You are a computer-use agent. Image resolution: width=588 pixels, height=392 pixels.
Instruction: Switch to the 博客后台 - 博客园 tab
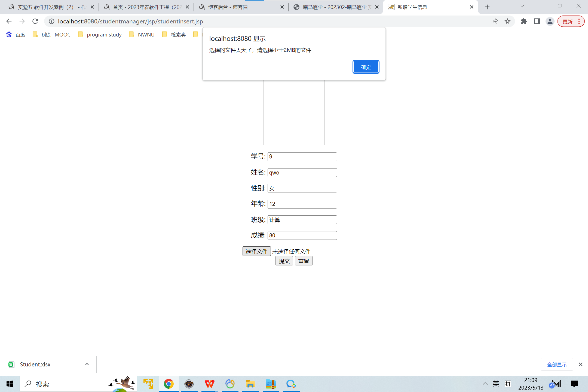[228, 7]
